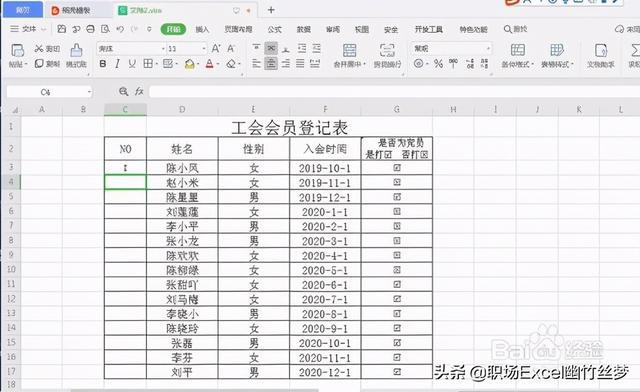
Task: Increase font size with larger A
Action: 216,49
